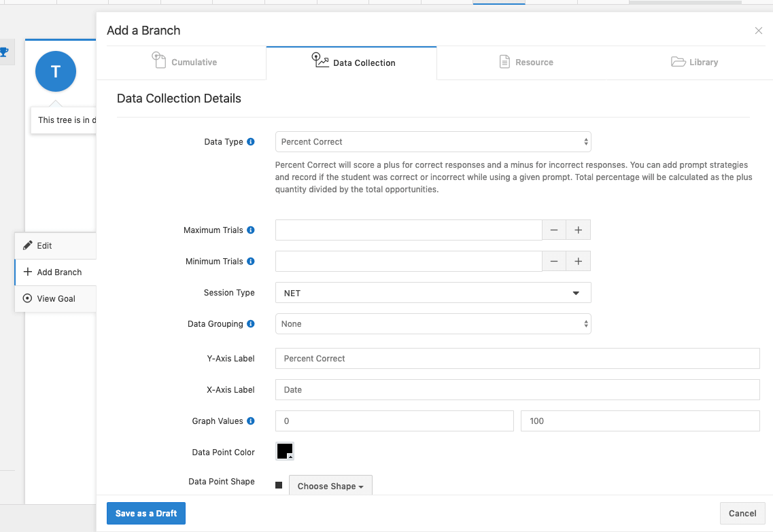This screenshot has height=532, width=773.
Task: Click the Minimum Trials info icon
Action: click(251, 262)
